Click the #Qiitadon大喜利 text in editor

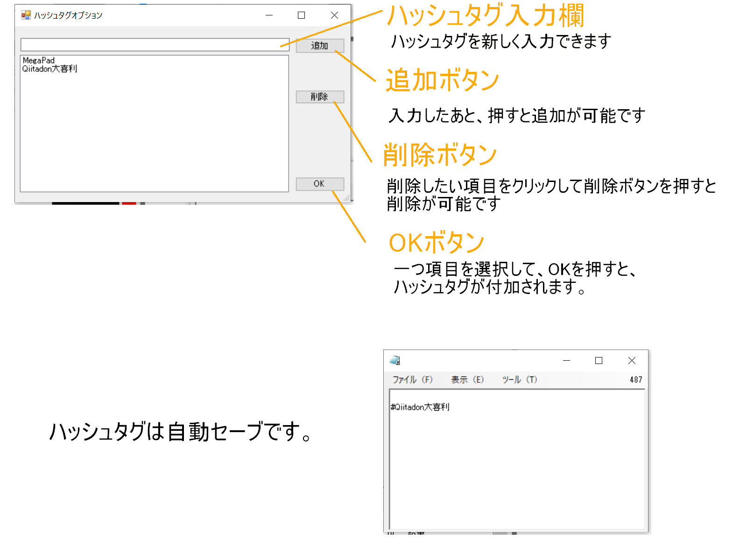pyautogui.click(x=420, y=407)
